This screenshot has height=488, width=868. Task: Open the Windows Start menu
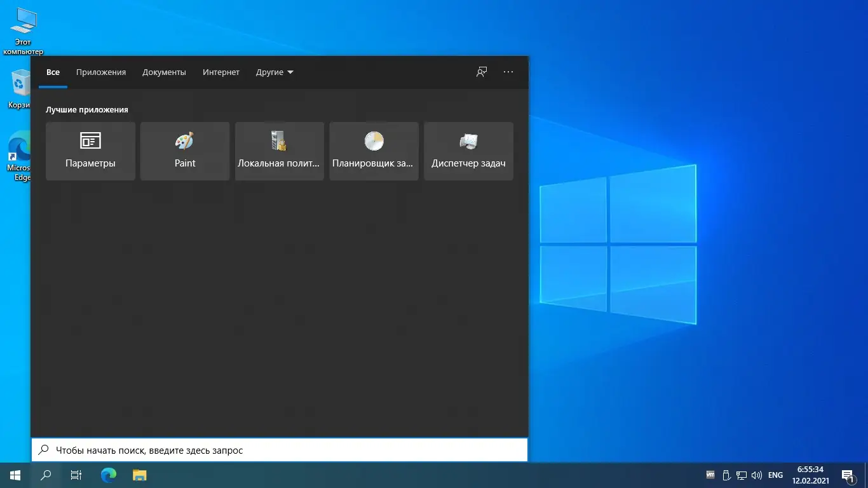[x=15, y=475]
